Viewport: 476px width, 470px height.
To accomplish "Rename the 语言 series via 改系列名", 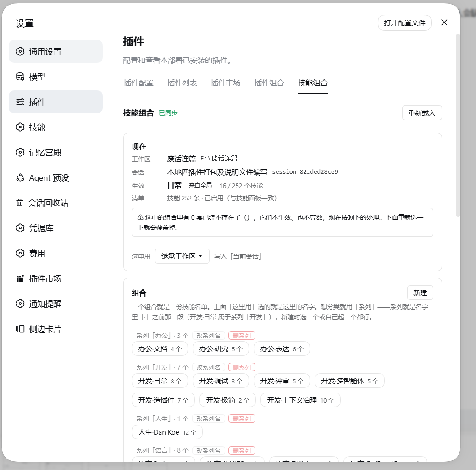I will click(x=208, y=451).
